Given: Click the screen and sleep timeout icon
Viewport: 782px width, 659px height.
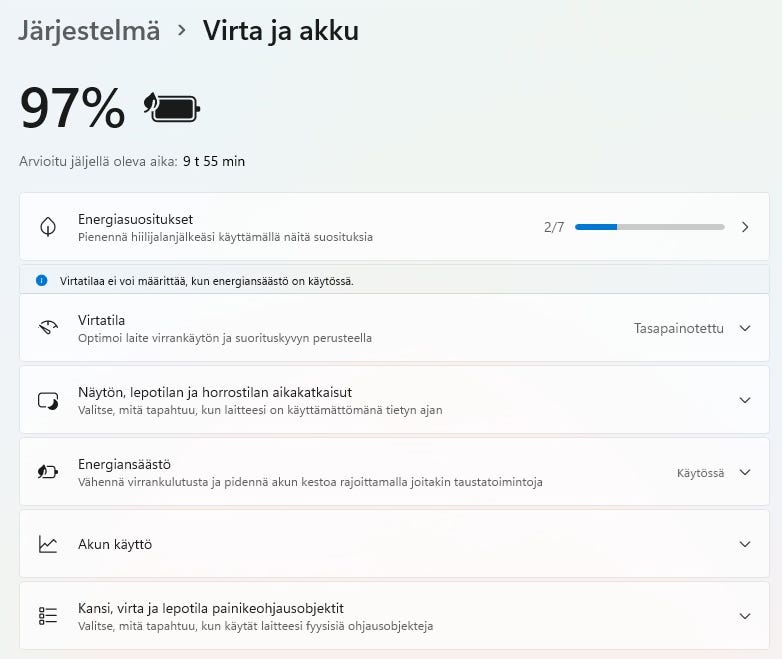Looking at the screenshot, I should (x=48, y=400).
